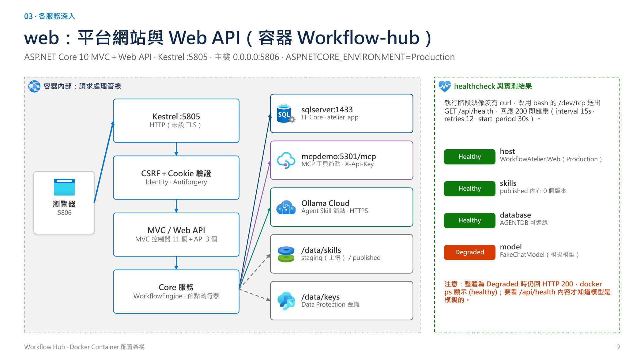
Task: Select the MVC / Web API box
Action: pyautogui.click(x=176, y=234)
